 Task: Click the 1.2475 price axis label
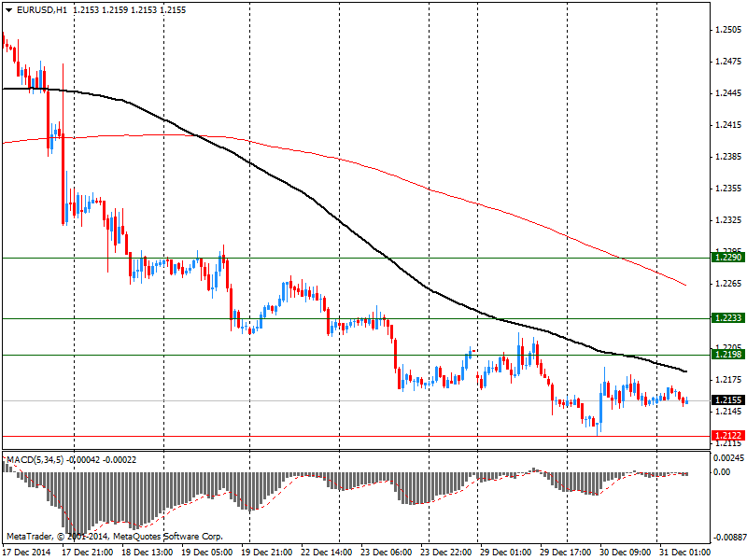coord(728,62)
